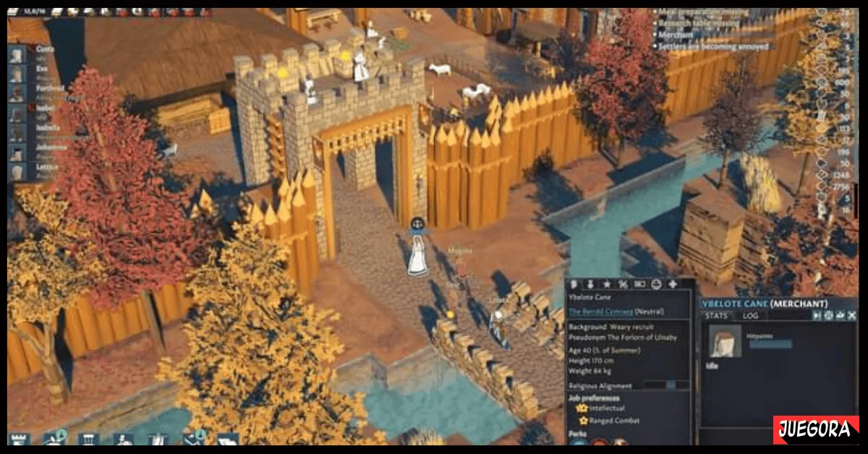The image size is (868, 454).
Task: Open the rectangle tab icon in info panel
Action: (639, 284)
